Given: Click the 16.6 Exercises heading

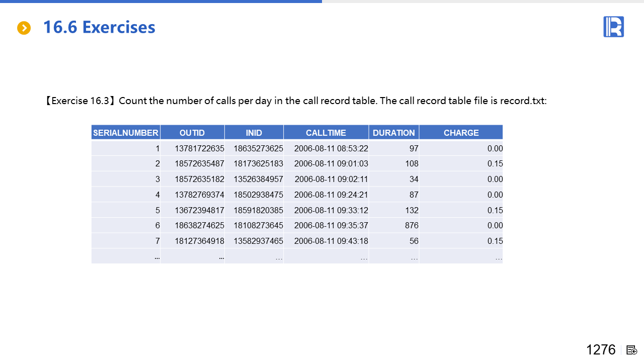Looking at the screenshot, I should coord(99,27).
